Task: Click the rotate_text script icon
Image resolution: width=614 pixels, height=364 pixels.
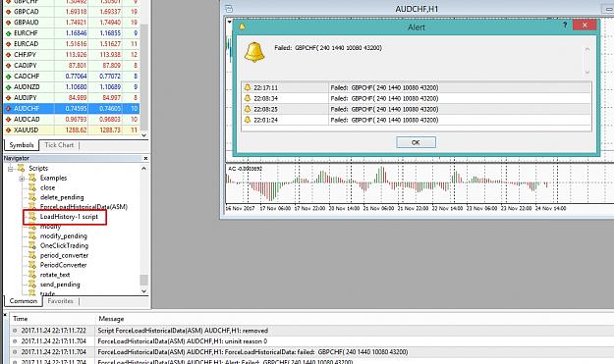Action: (32, 275)
